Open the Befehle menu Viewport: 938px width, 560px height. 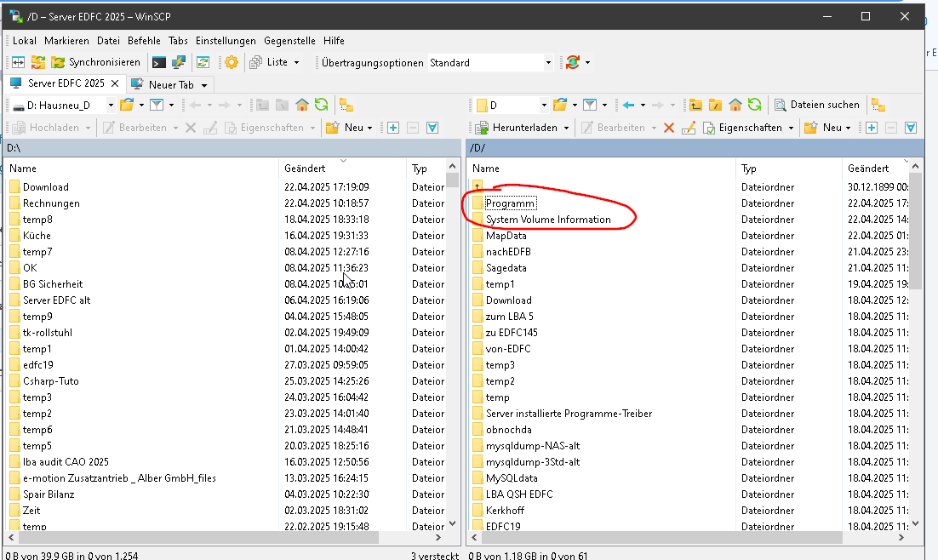click(x=144, y=40)
